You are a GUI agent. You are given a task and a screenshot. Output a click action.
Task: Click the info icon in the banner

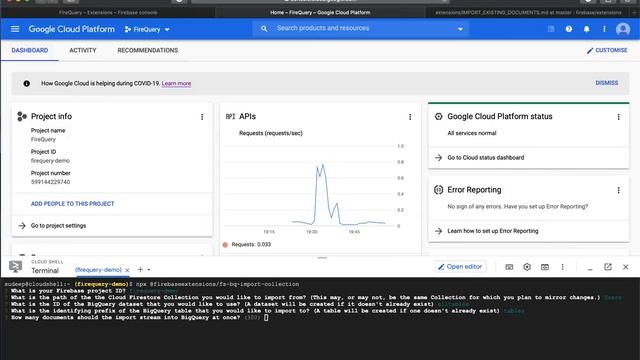(27, 83)
